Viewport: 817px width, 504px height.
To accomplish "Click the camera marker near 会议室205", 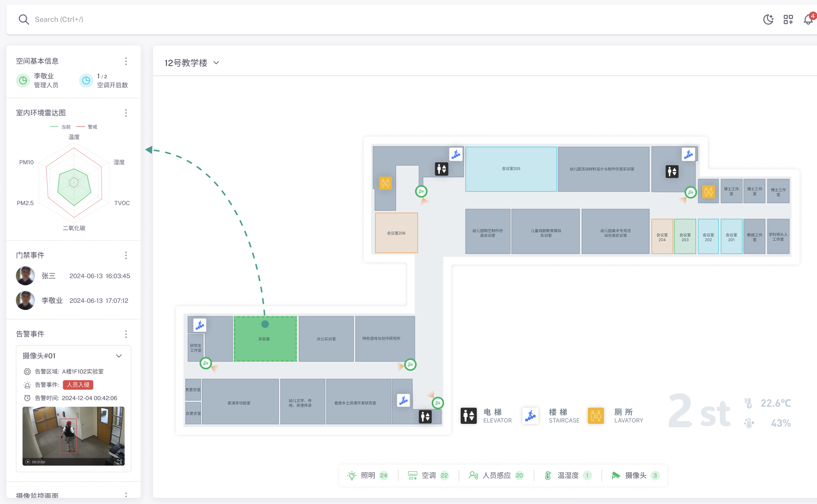I will (421, 192).
